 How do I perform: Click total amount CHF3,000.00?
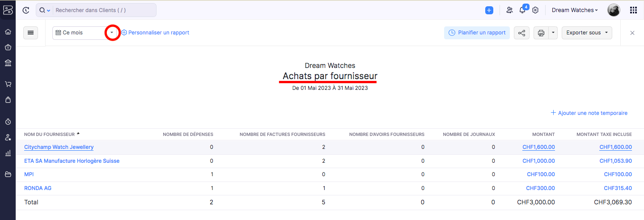[x=536, y=202]
